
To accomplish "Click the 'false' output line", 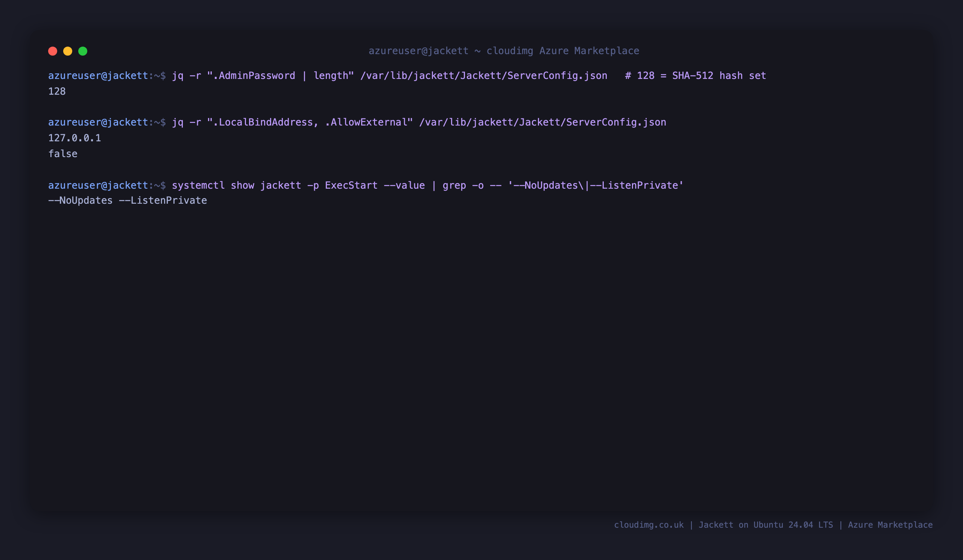I will click(63, 154).
